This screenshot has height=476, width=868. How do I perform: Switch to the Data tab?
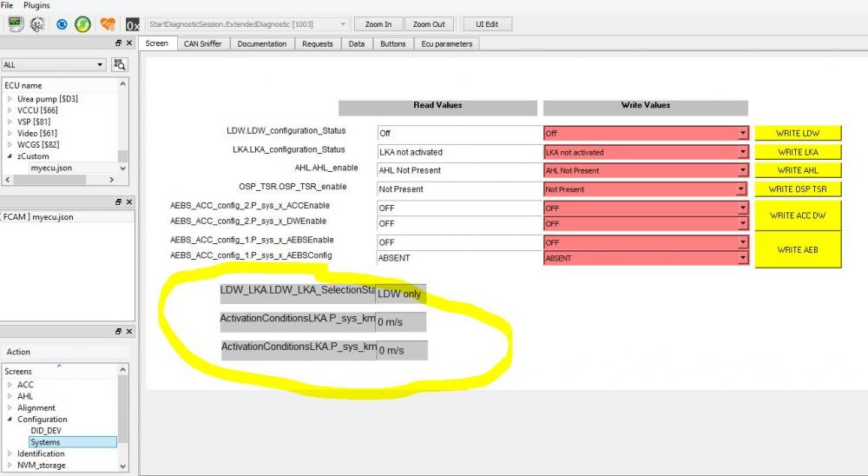coord(357,43)
